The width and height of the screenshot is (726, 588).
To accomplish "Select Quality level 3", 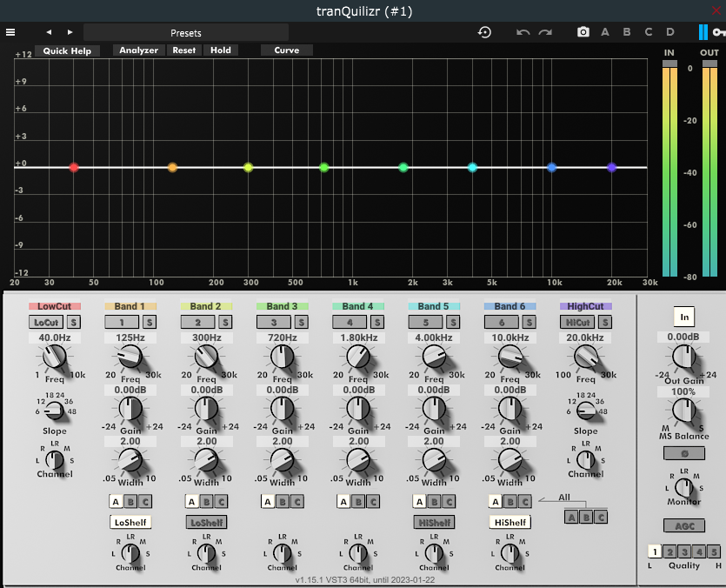I will point(684,551).
